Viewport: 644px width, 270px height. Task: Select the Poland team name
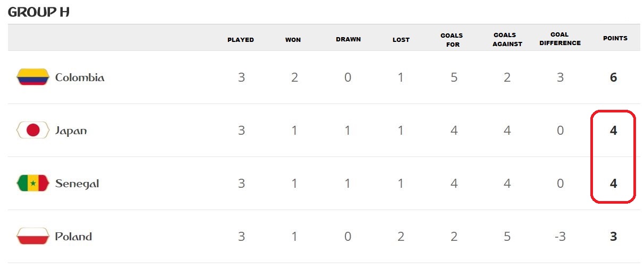[x=74, y=237]
